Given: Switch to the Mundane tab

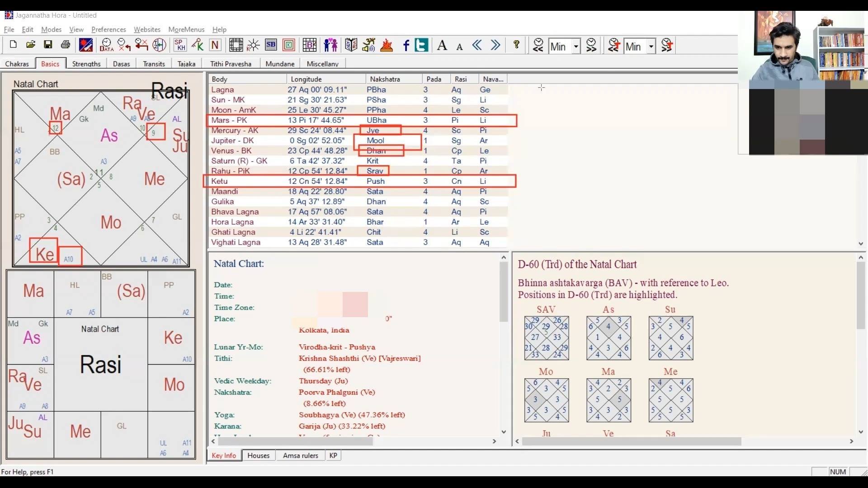Looking at the screenshot, I should point(280,64).
